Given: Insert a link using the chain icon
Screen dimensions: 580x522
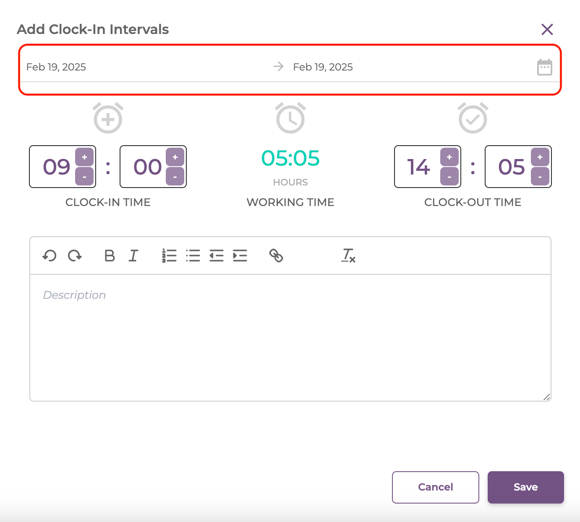Looking at the screenshot, I should (276, 256).
